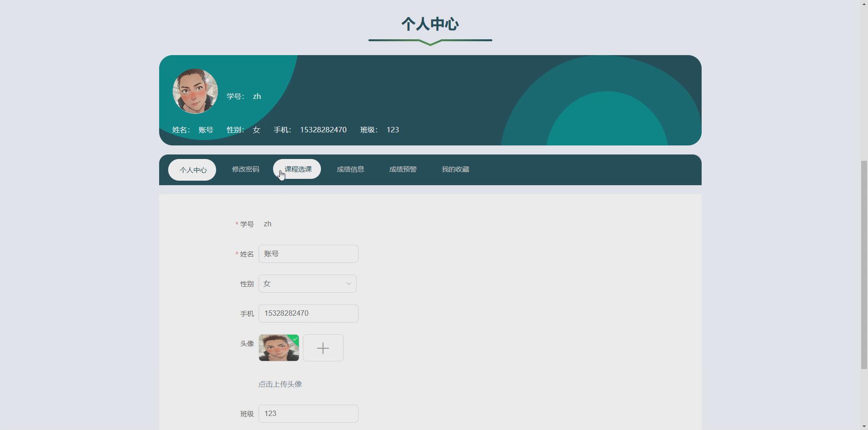The width and height of the screenshot is (868, 430).
Task: Click the 手机 phone number field
Action: (x=308, y=313)
